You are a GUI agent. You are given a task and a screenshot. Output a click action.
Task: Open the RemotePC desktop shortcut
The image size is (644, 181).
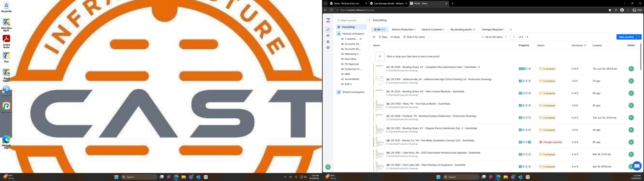coord(6,91)
